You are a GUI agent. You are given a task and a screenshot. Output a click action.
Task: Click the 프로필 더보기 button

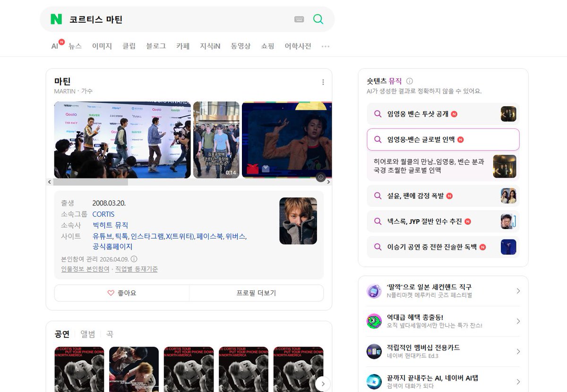(257, 293)
